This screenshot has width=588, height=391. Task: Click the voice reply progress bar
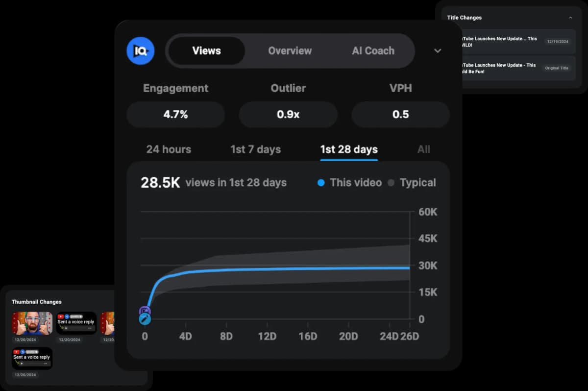78,328
